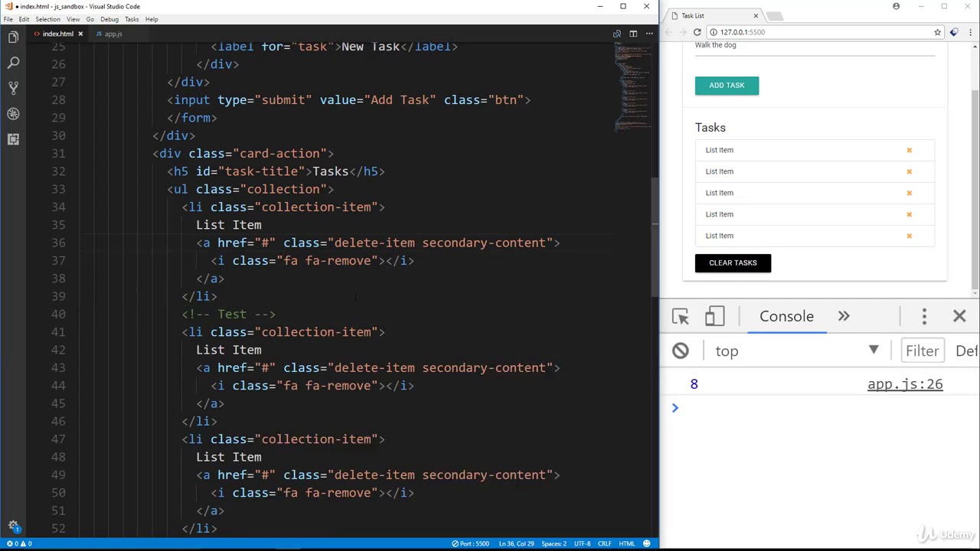Screen dimensions: 980x551
Task: Click the console Filter field
Action: coord(922,350)
